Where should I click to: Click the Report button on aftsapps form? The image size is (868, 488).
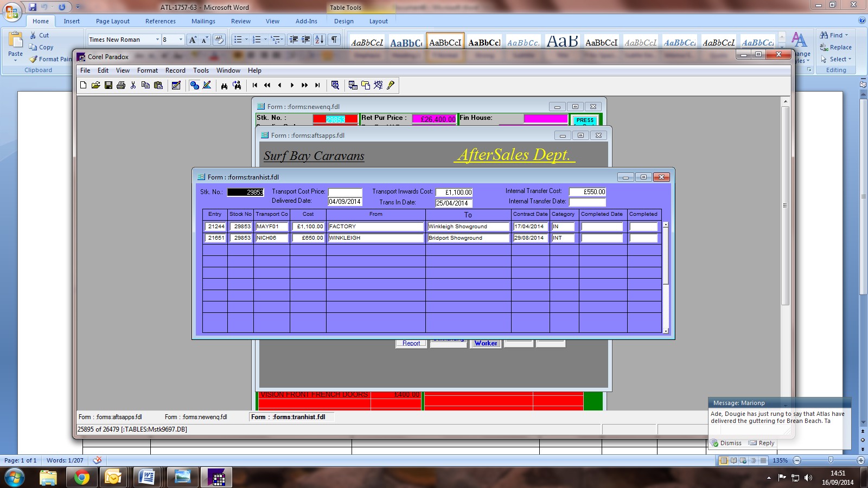[411, 343]
